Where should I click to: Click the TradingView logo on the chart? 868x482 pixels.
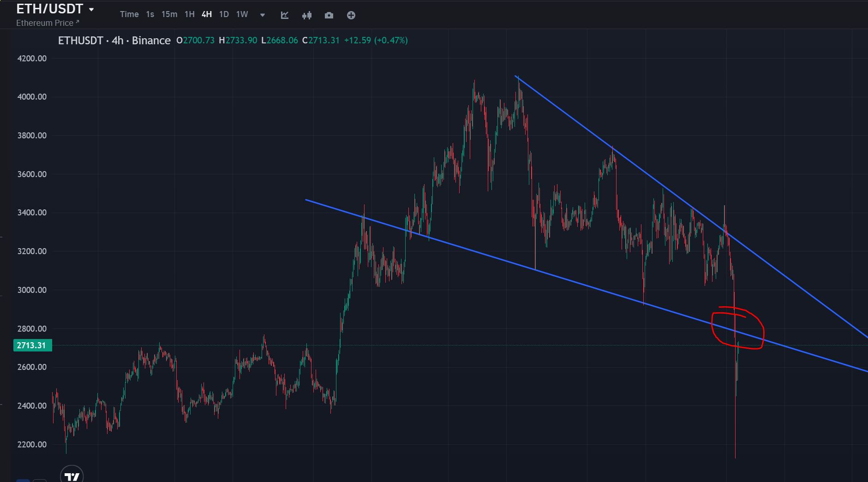click(x=72, y=476)
